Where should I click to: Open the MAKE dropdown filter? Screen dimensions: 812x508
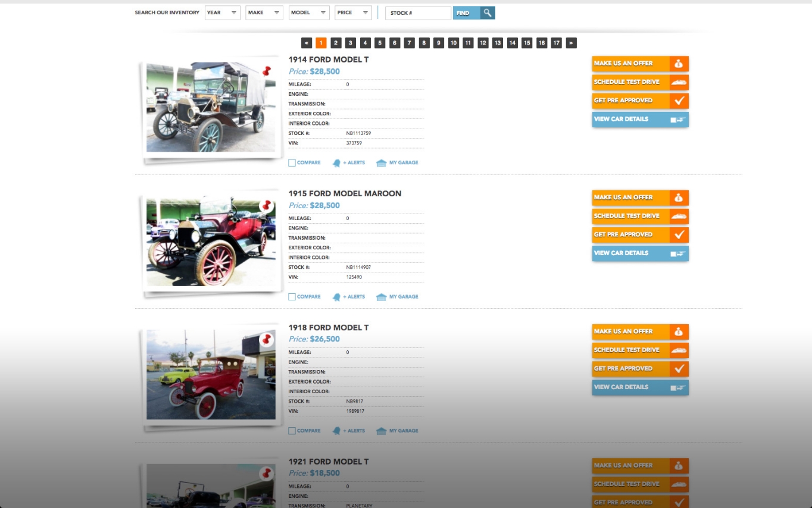pos(264,12)
